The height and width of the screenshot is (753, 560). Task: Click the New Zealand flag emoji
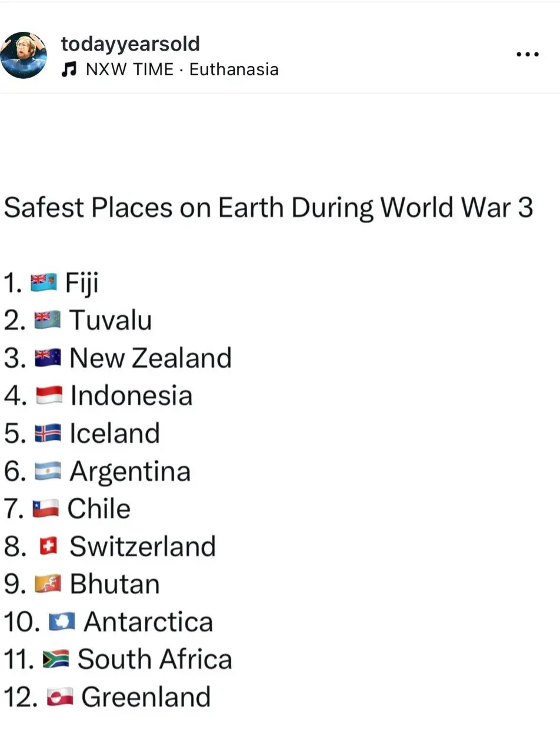tap(47, 358)
